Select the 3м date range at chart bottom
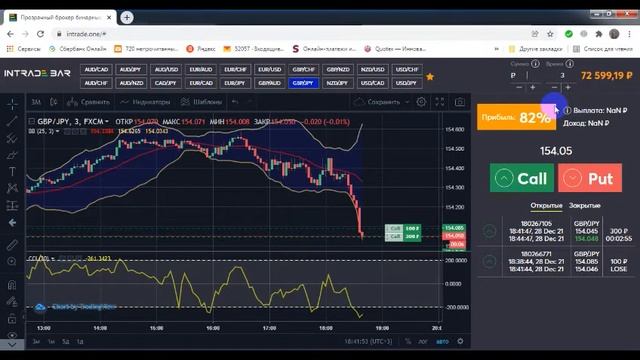This screenshot has height=360, width=640. coord(36,342)
